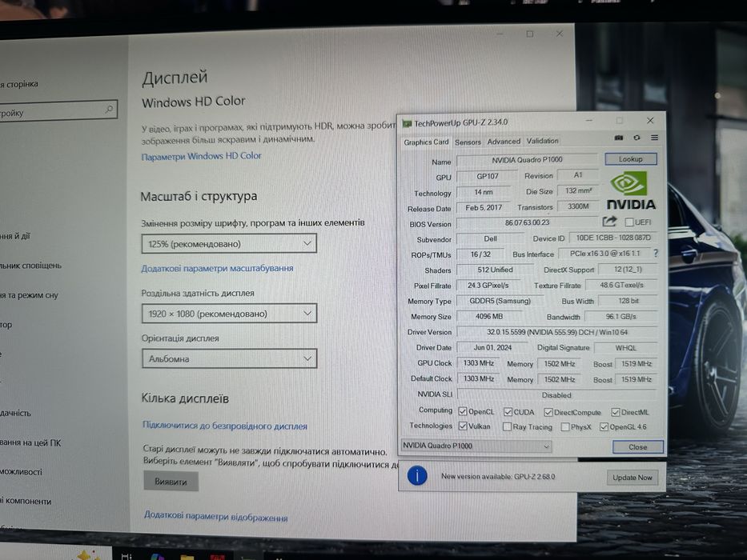
Task: Click the GPU-Z title bar app icon
Action: point(407,124)
